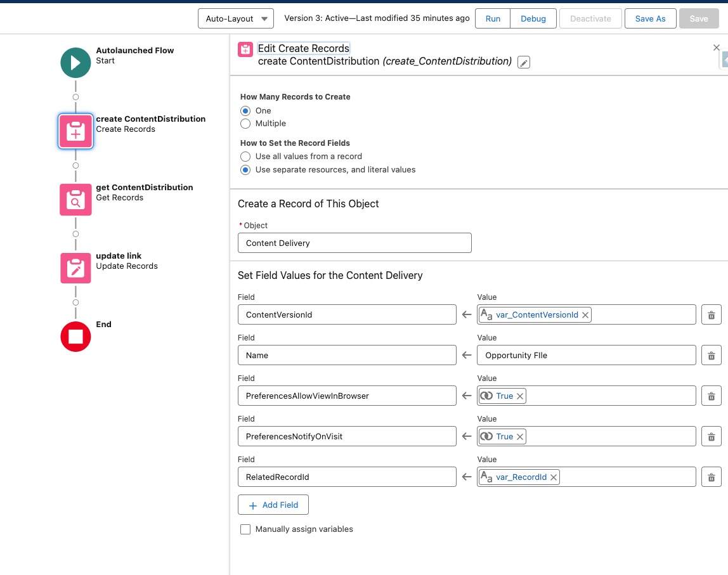Click the Debug button
This screenshot has width=728, height=575.
point(533,18)
